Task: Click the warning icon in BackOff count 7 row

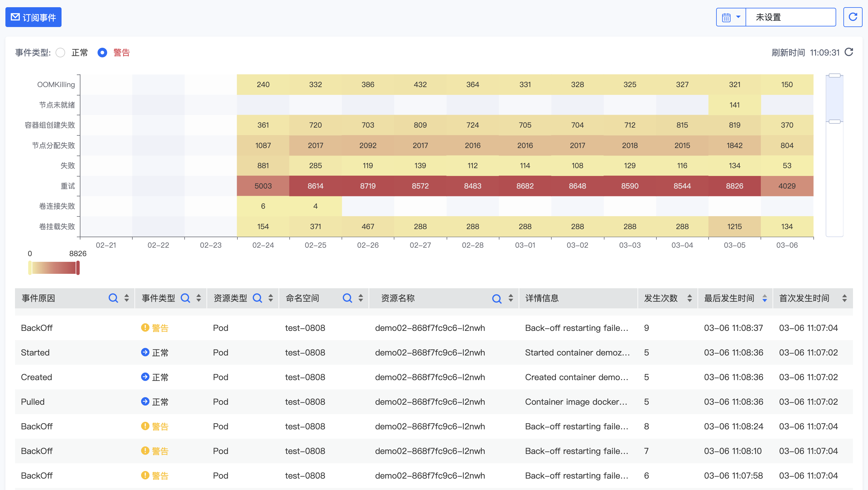Action: [x=145, y=451]
